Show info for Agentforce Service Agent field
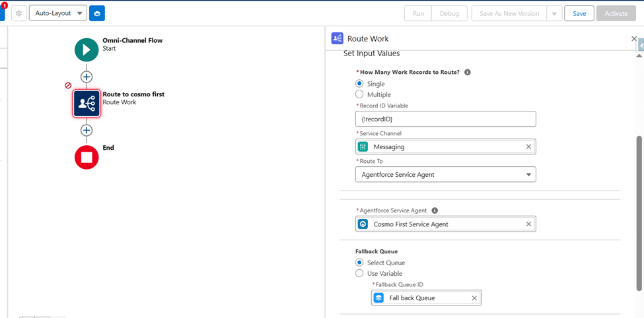Viewport: 644px width, 318px height. click(435, 210)
